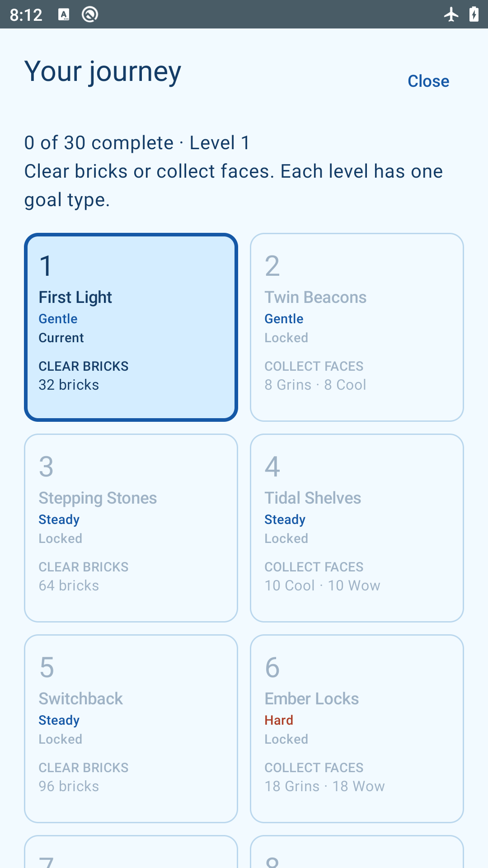Tap the partially visible level 8 card
Image resolution: width=488 pixels, height=868 pixels.
point(357,852)
